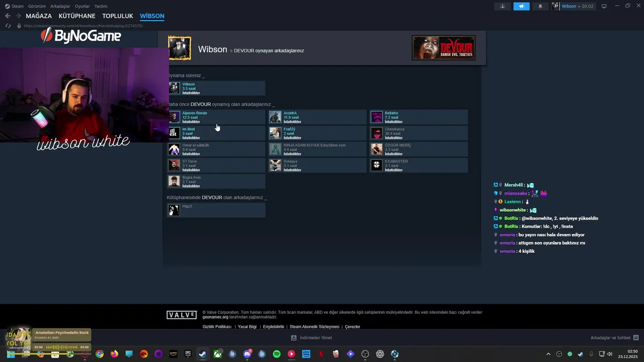Open Alperen Rende's profile link
The height and width of the screenshot is (362, 644).
[194, 113]
